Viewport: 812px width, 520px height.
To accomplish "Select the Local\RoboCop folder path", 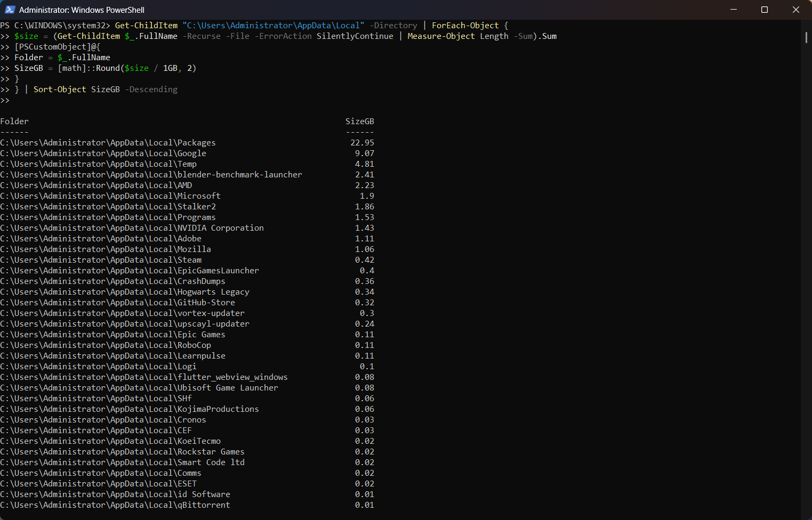I will pos(106,345).
